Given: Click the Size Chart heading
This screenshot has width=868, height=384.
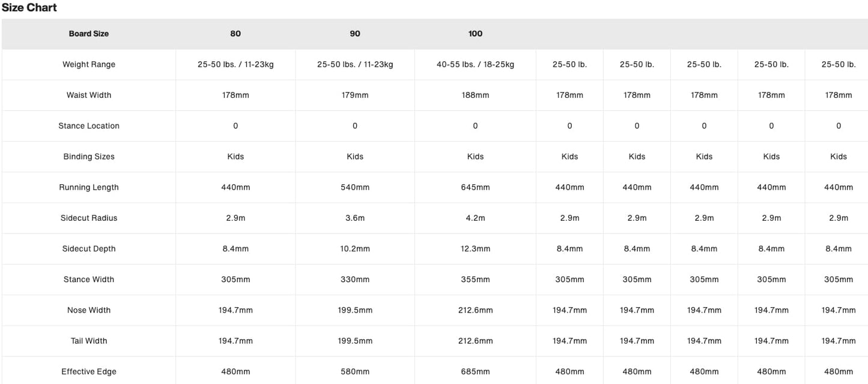Looking at the screenshot, I should pyautogui.click(x=29, y=8).
